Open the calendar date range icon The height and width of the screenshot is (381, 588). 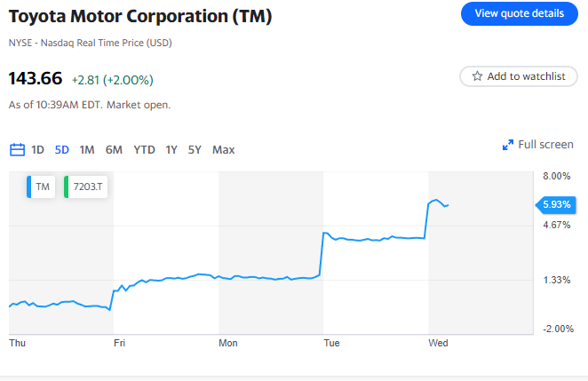(x=17, y=149)
